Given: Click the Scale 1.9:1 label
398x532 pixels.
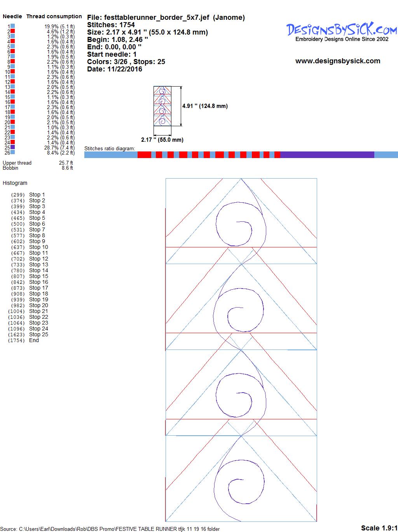Looking at the screenshot, I should pyautogui.click(x=379, y=528).
